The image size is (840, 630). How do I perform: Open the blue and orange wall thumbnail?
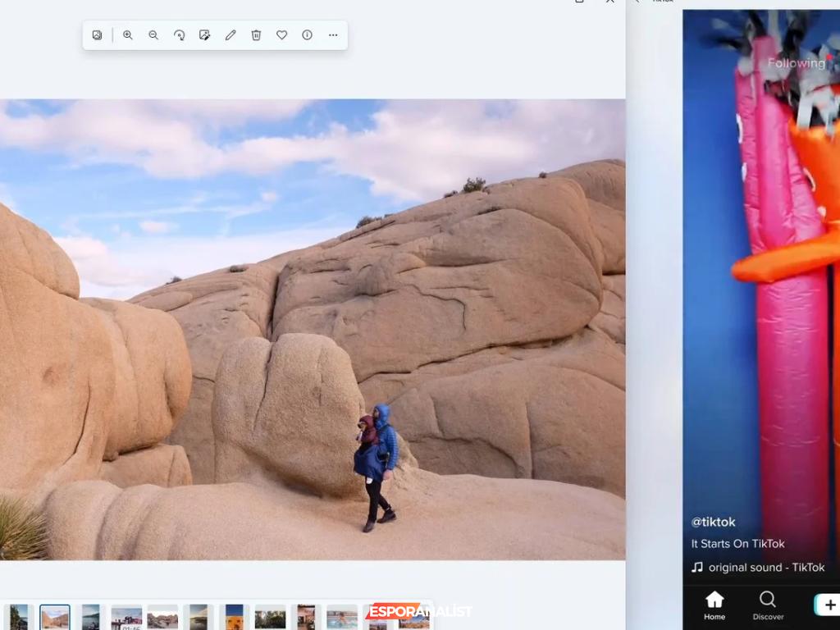click(x=234, y=617)
